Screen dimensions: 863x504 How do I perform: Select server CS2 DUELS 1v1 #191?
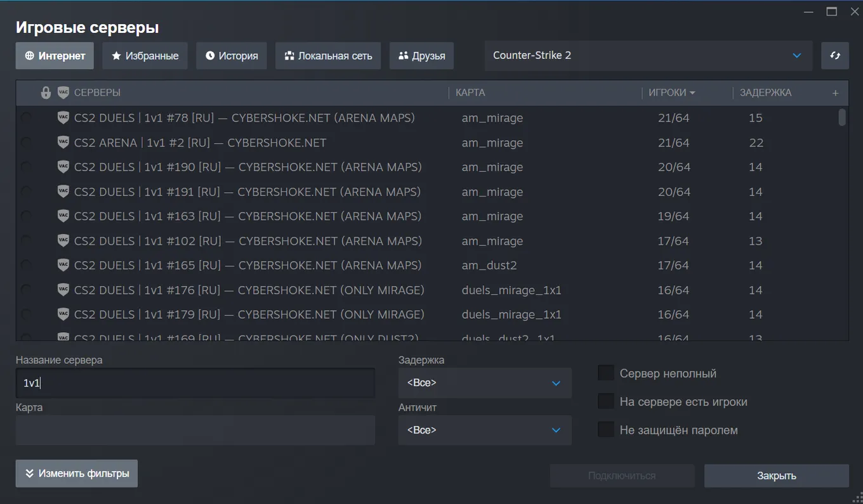pyautogui.click(x=431, y=191)
